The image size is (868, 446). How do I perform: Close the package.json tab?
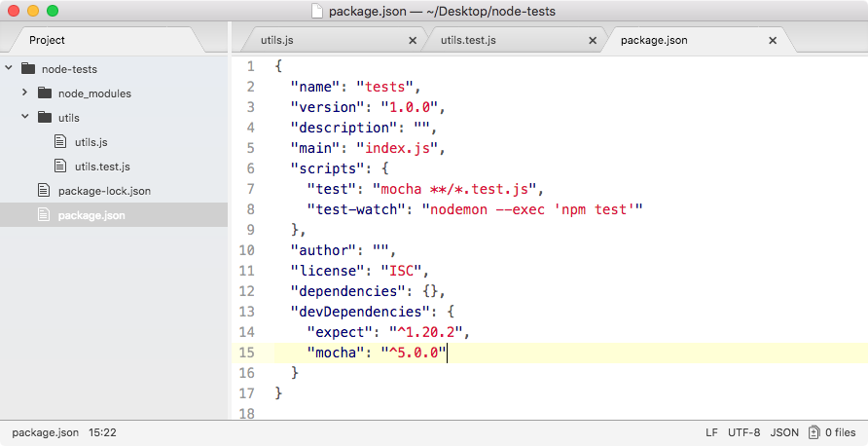click(773, 41)
